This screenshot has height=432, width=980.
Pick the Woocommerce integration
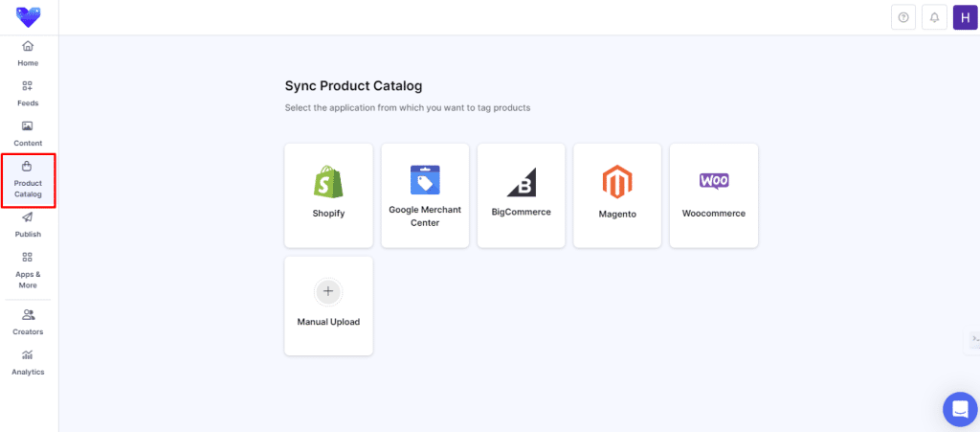714,195
